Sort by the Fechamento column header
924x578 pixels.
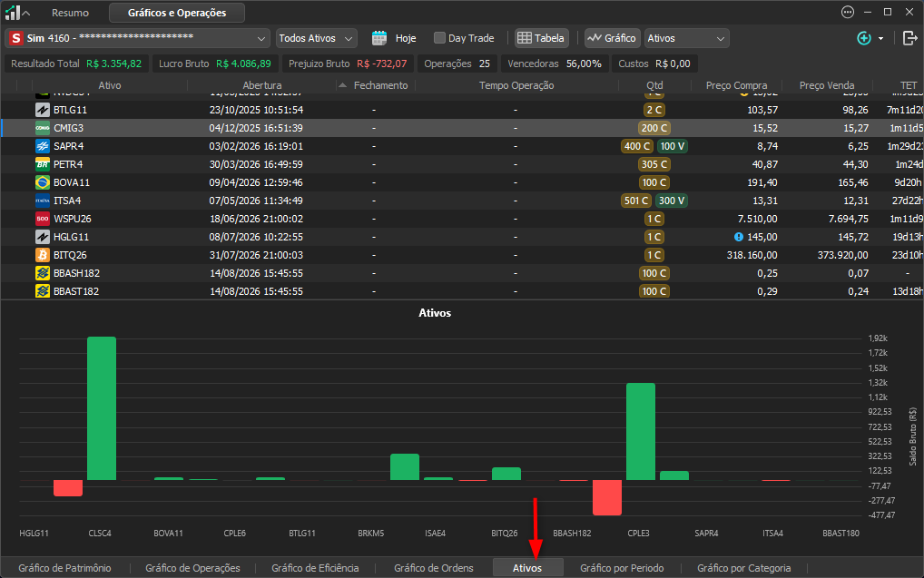click(x=380, y=85)
